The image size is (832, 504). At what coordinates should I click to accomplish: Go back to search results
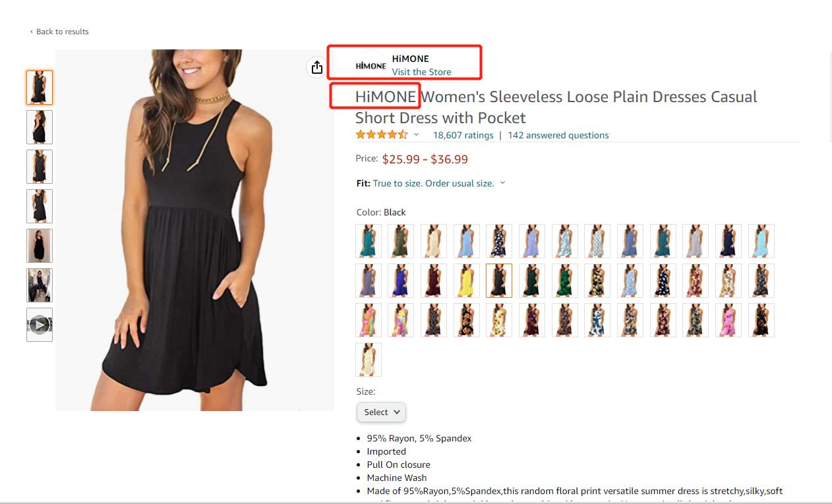(62, 32)
